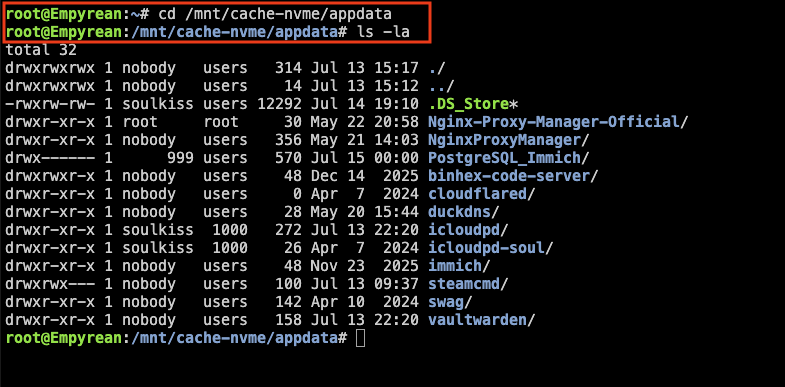Click the date 'Nov 23 2025'

click(364, 266)
